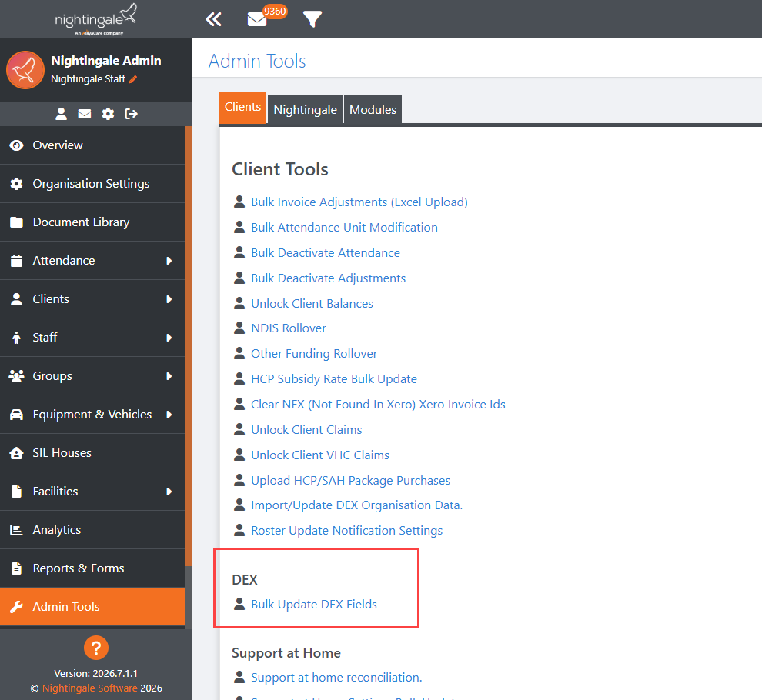Click Equipment & Vehicles car icon
Image resolution: width=762 pixels, height=700 pixels.
tap(16, 415)
